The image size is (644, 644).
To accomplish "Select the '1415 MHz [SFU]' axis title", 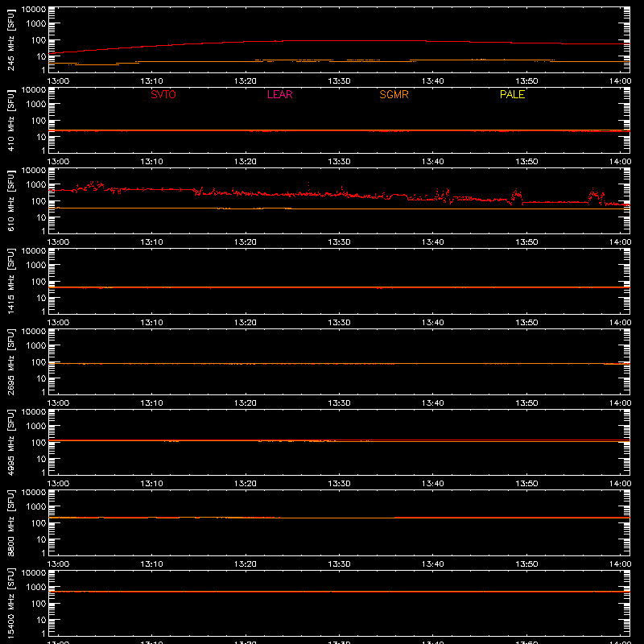I will pyautogui.click(x=11, y=282).
